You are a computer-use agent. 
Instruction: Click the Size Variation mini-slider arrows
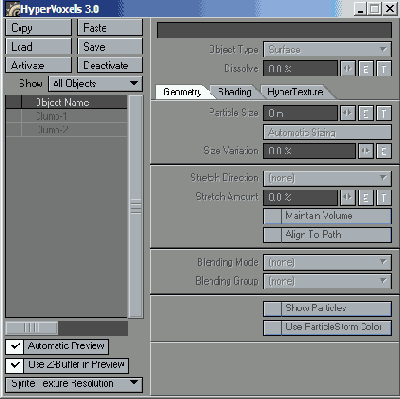[x=366, y=151]
